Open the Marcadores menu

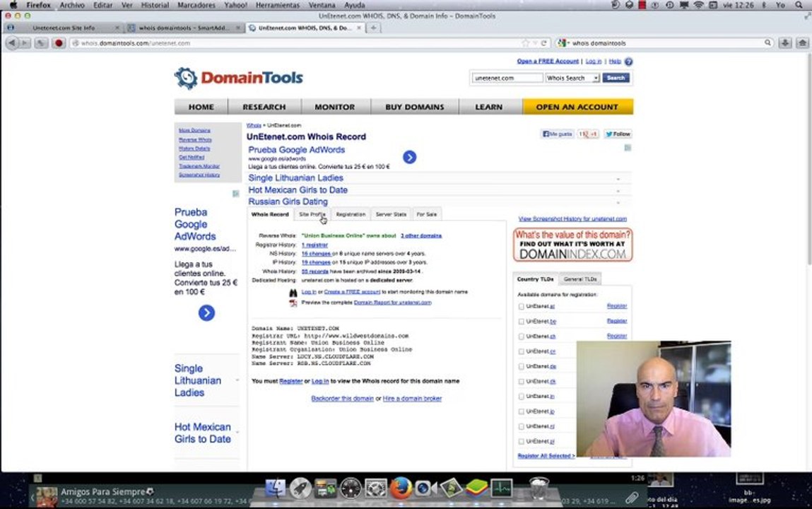pyautogui.click(x=196, y=5)
